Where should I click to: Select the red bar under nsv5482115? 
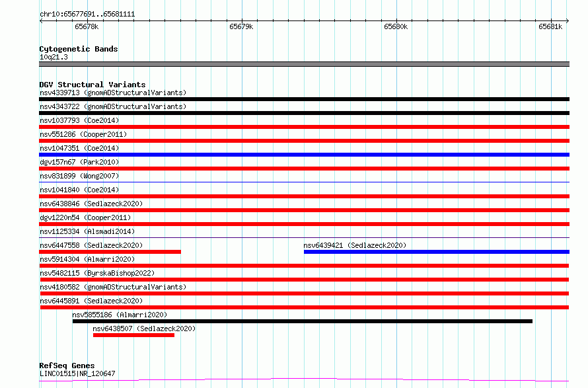click(x=305, y=280)
